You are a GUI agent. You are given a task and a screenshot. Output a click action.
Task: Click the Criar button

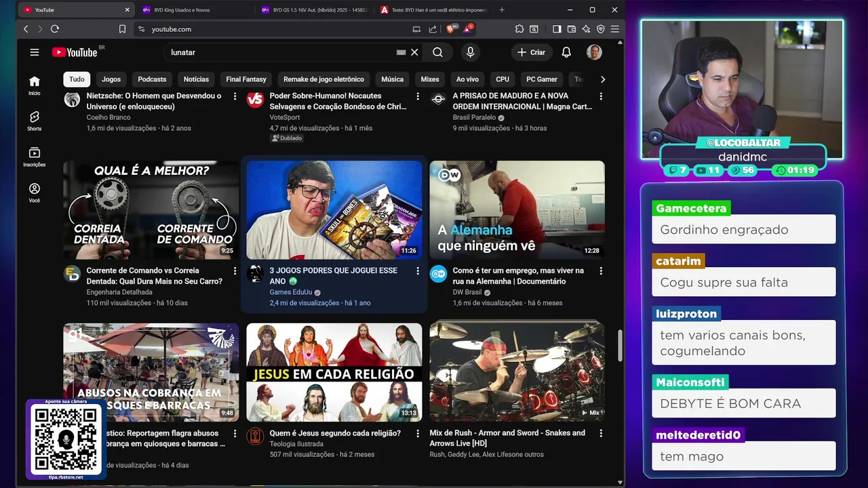[531, 52]
